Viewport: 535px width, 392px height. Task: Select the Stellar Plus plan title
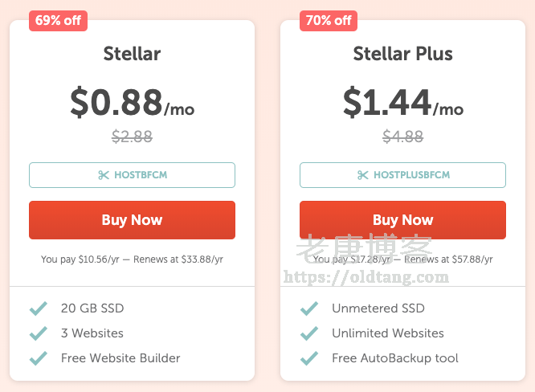point(402,54)
